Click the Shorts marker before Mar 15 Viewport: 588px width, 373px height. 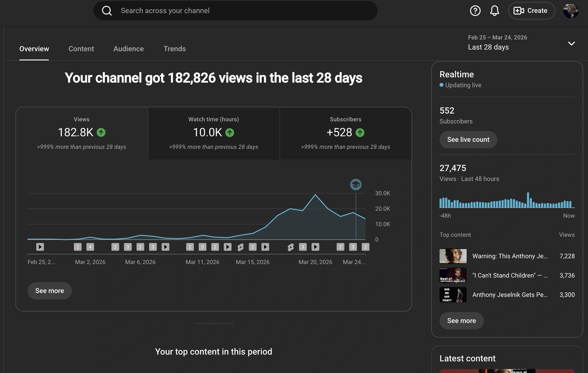pyautogui.click(x=241, y=247)
